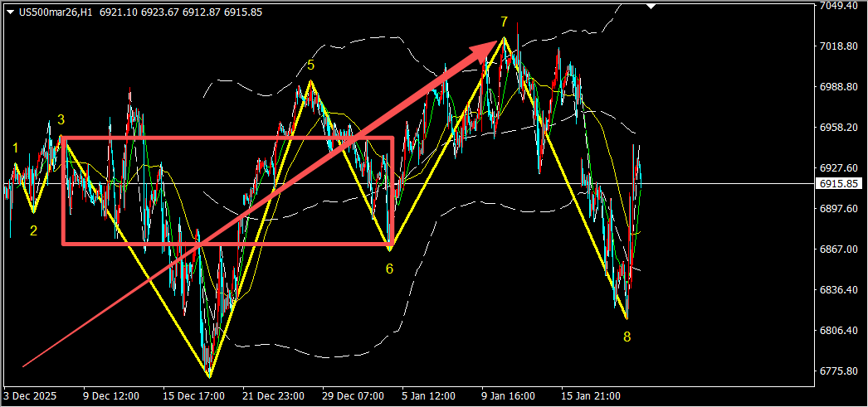Viewport: 868px width, 407px height.
Task: Select wave label 6 below the rectangle corner
Action: point(390,269)
